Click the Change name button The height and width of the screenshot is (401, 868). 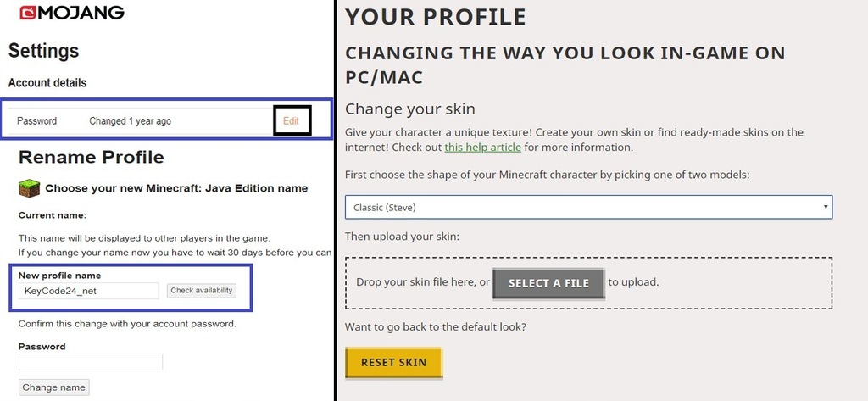pos(53,387)
